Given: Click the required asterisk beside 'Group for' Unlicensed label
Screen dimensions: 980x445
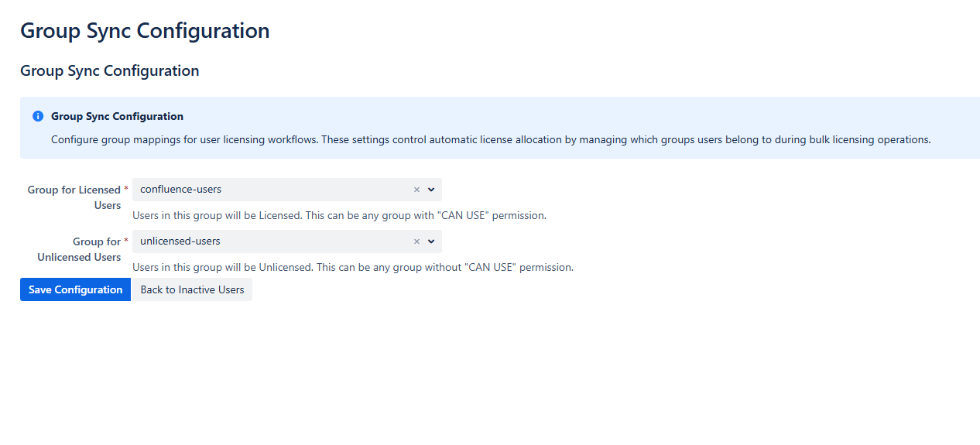Looking at the screenshot, I should click(126, 241).
